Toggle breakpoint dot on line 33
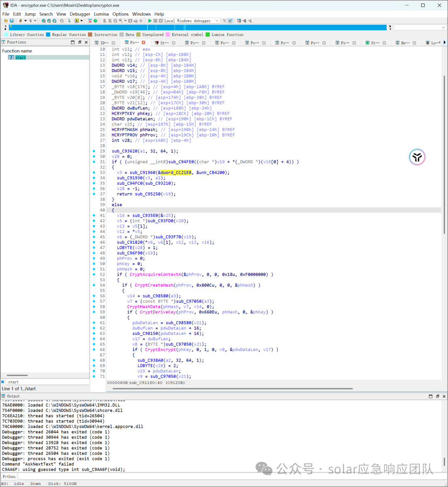This screenshot has height=487, width=448. coord(94,172)
